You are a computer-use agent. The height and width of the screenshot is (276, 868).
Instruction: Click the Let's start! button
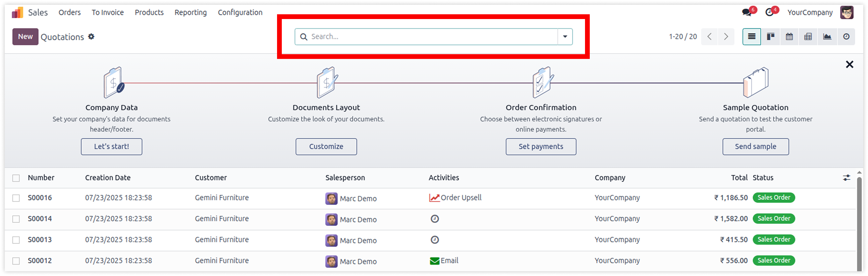[x=111, y=147]
